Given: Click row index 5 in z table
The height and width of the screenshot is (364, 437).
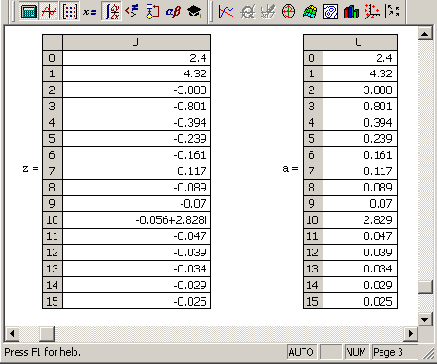Looking at the screenshot, I should (52, 138).
